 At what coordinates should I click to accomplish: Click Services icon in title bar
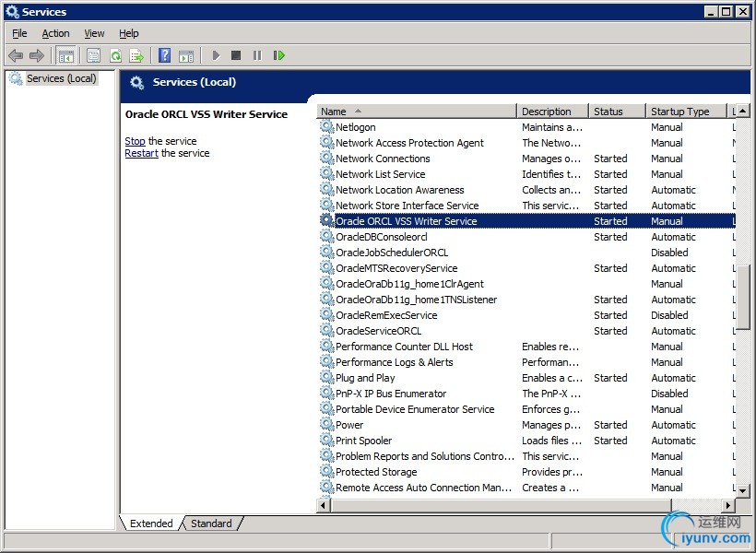tap(12, 12)
